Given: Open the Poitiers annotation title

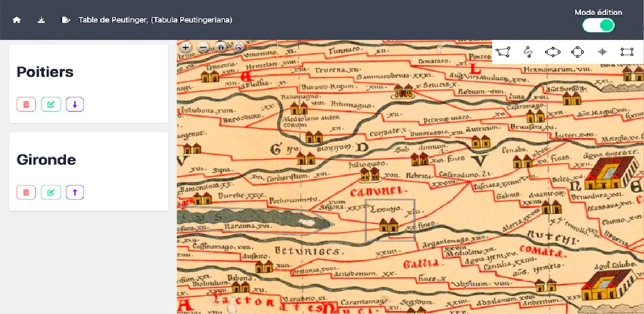Looking at the screenshot, I should (45, 72).
